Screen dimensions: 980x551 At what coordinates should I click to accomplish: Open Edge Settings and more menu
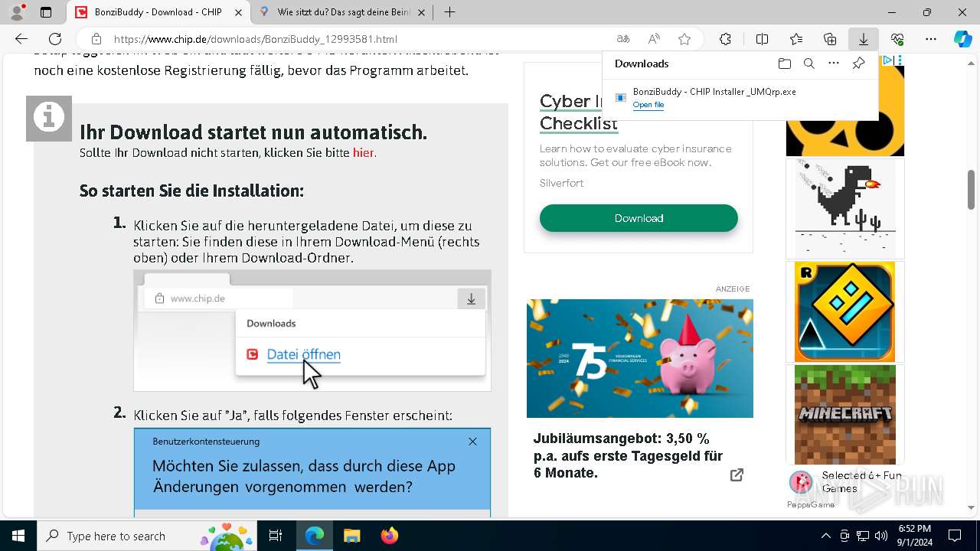point(931,39)
